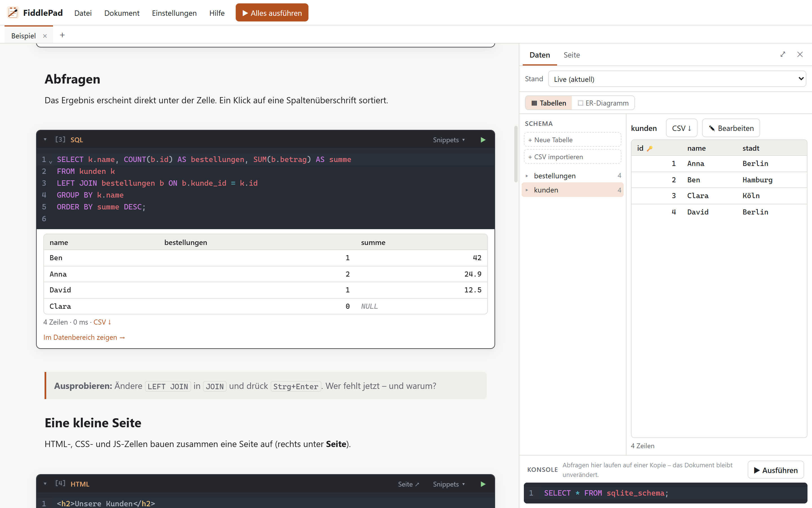Open Seite link in HTML cell header
Screen dimensions: 812x508
tap(408, 484)
